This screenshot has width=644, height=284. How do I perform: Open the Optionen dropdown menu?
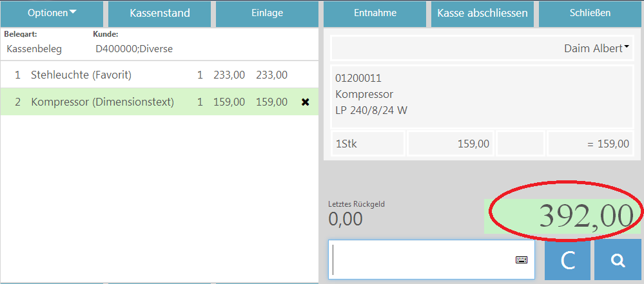click(x=52, y=13)
